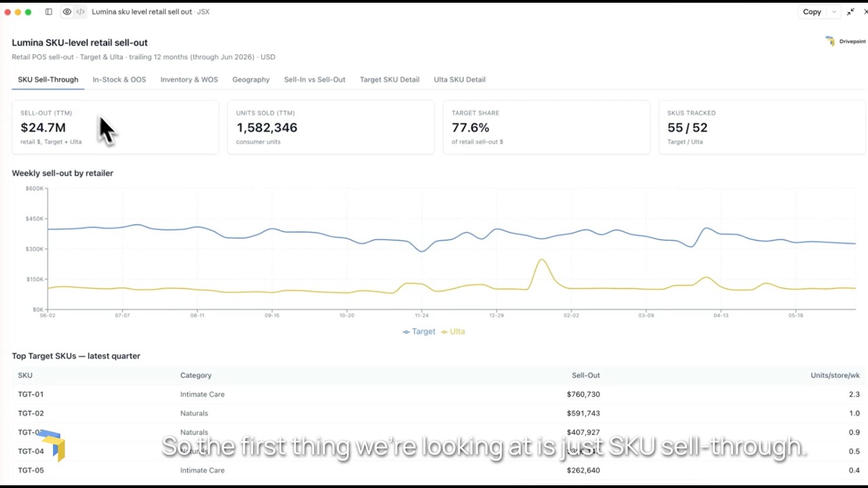Click the SKU column header
Image resolution: width=868 pixels, height=488 pixels.
(25, 375)
